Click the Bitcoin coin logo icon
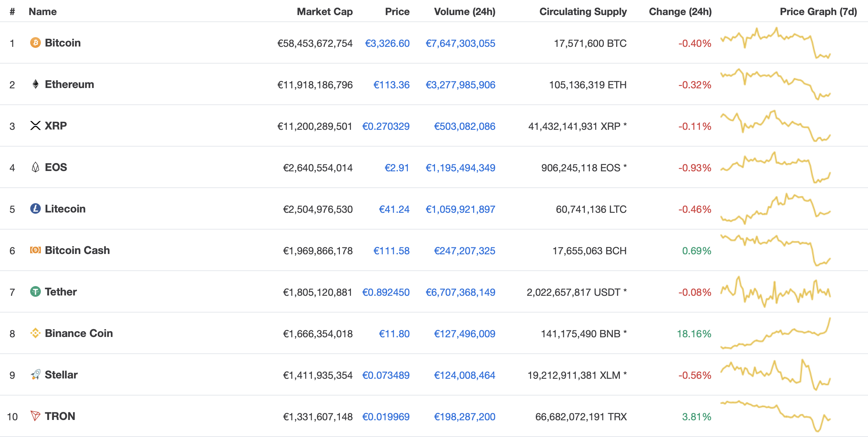The image size is (868, 437). click(35, 43)
